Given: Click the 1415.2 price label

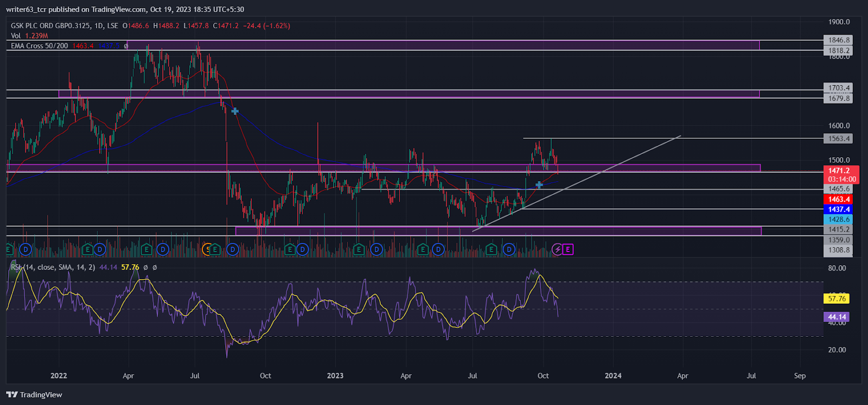Looking at the screenshot, I should (x=839, y=230).
